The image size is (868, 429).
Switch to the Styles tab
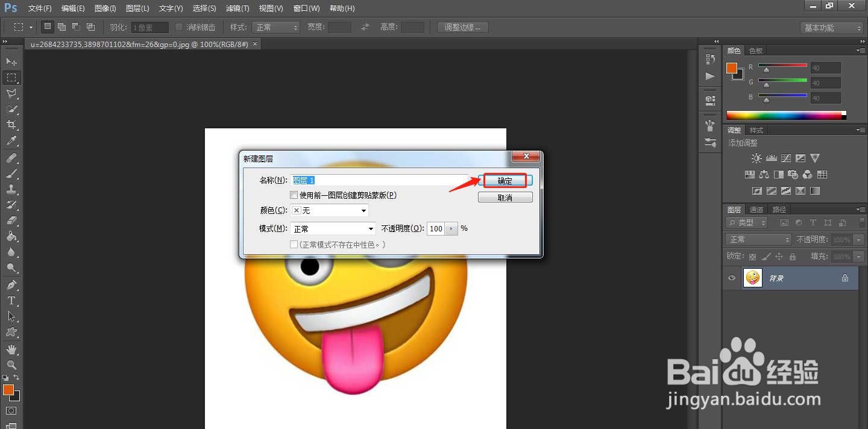[x=756, y=130]
